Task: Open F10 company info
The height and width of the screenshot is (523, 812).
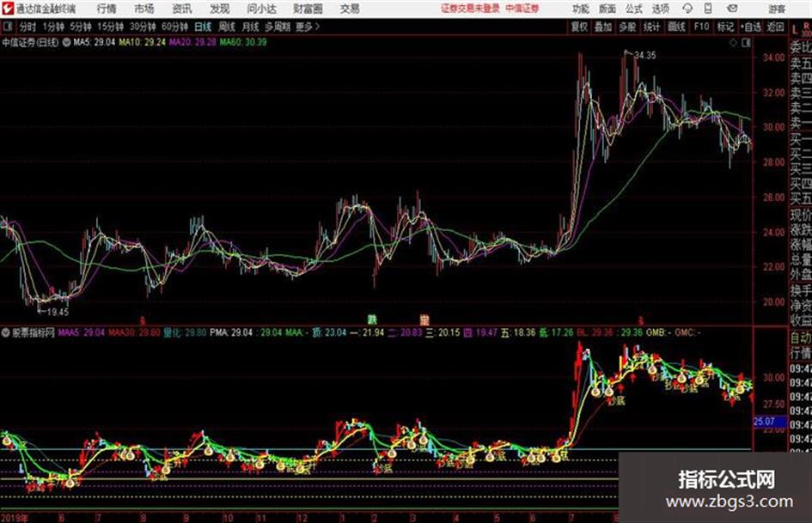Action: point(701,27)
